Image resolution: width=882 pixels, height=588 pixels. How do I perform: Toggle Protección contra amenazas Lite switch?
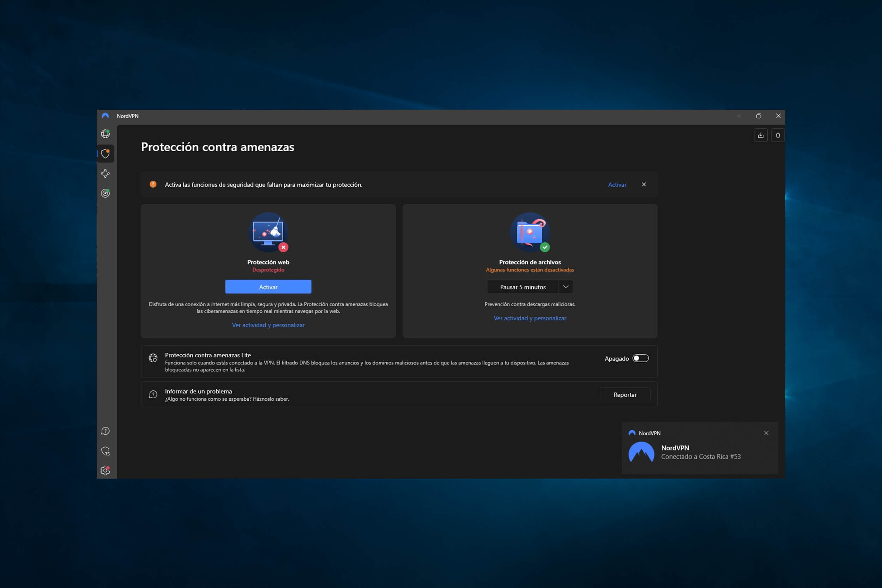tap(640, 358)
